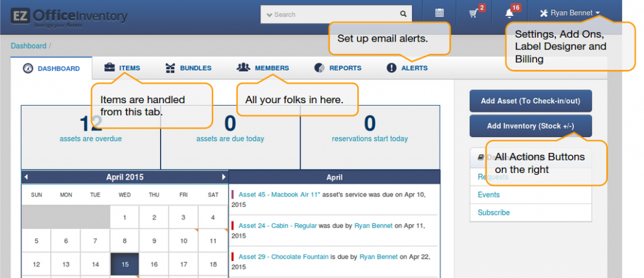Image resolution: width=644 pixels, height=278 pixels.
Task: Click the Subscribe link in sidebar
Action: [494, 213]
